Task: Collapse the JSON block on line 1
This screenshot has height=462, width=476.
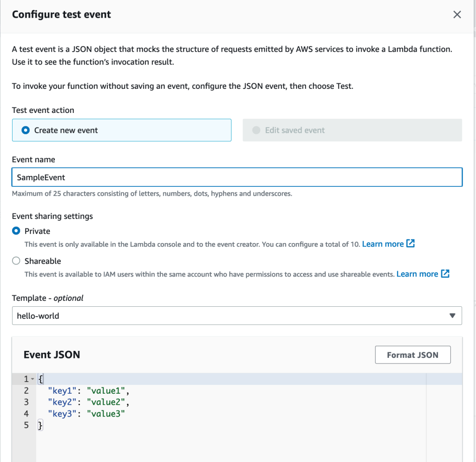Action: click(33, 379)
